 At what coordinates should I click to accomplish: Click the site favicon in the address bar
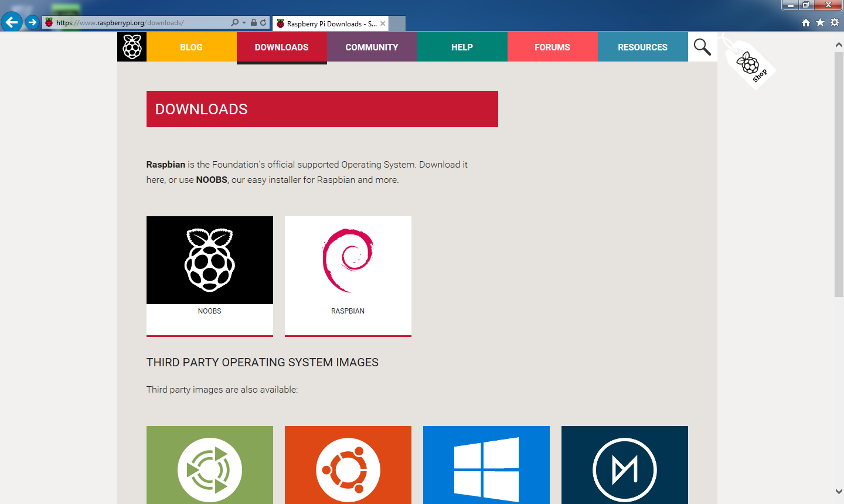(x=49, y=23)
